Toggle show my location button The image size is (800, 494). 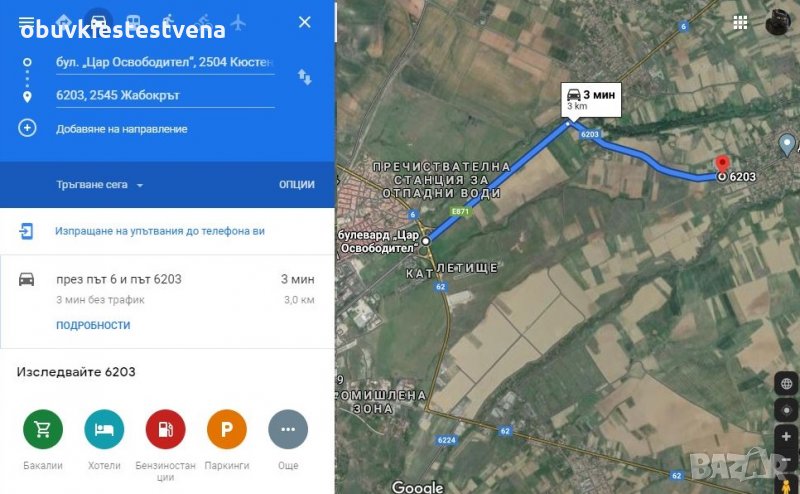786,410
